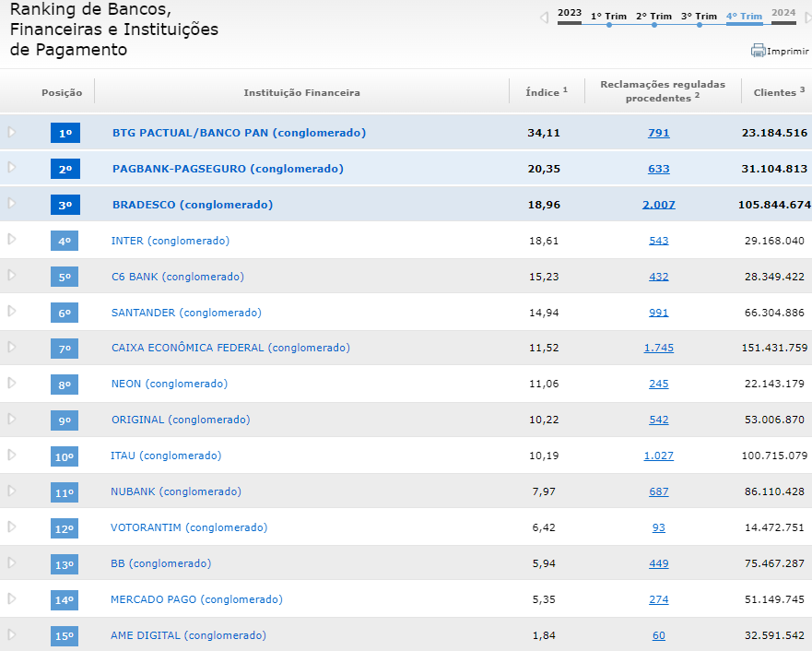Click complaints count 274 for Mercado Pago
This screenshot has width=812, height=651.
tap(659, 599)
